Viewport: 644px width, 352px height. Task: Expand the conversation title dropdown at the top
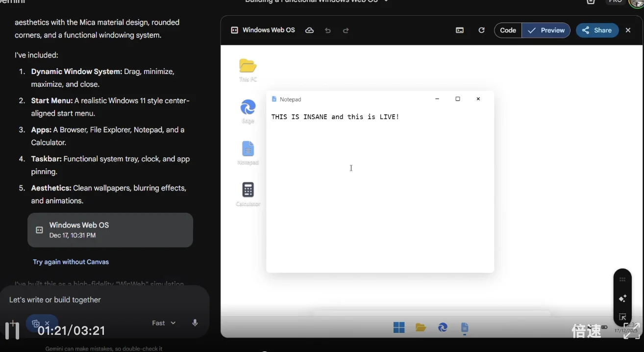coord(386,1)
